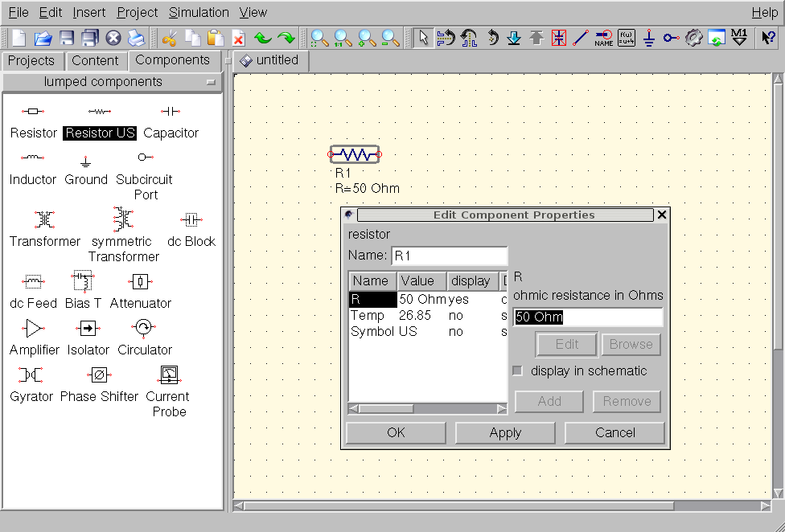Switch to the Projects tab

31,60
